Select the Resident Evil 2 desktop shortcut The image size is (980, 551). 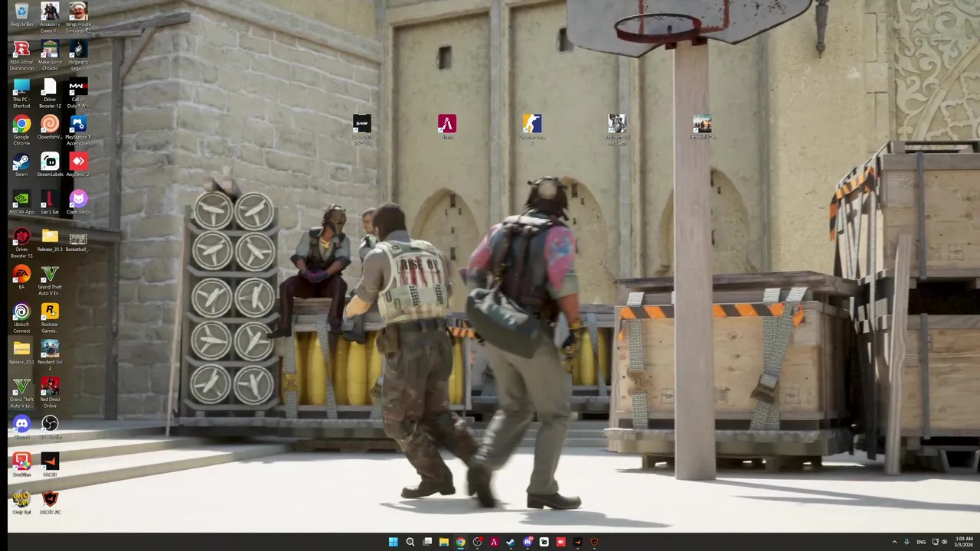50,355
